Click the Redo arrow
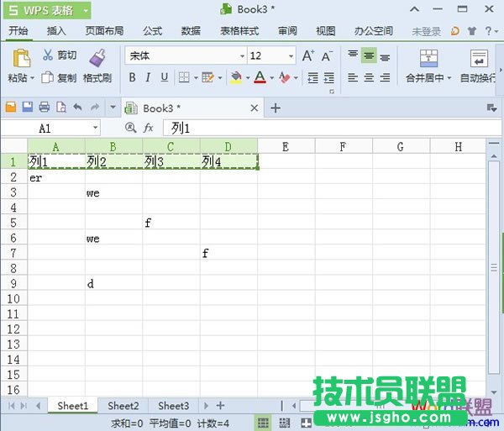Viewport: 504px width, 431px height. point(95,107)
